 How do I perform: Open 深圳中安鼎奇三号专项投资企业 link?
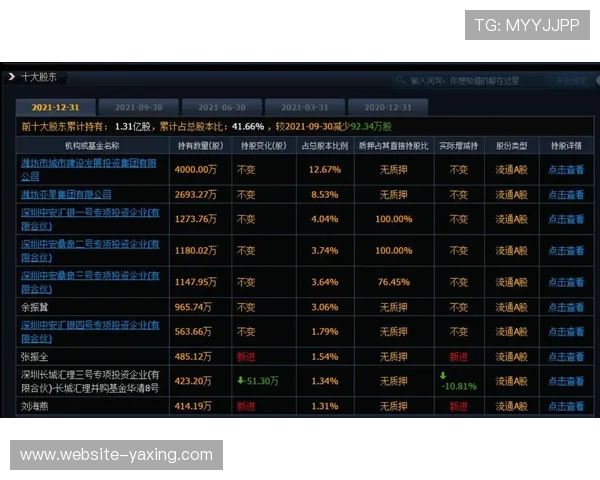tap(90, 282)
